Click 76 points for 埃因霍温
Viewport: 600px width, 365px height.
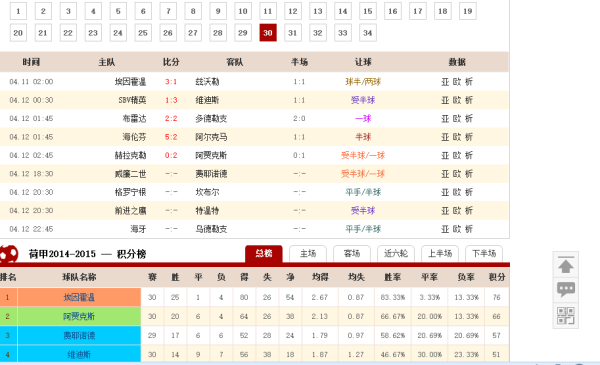tap(497, 297)
